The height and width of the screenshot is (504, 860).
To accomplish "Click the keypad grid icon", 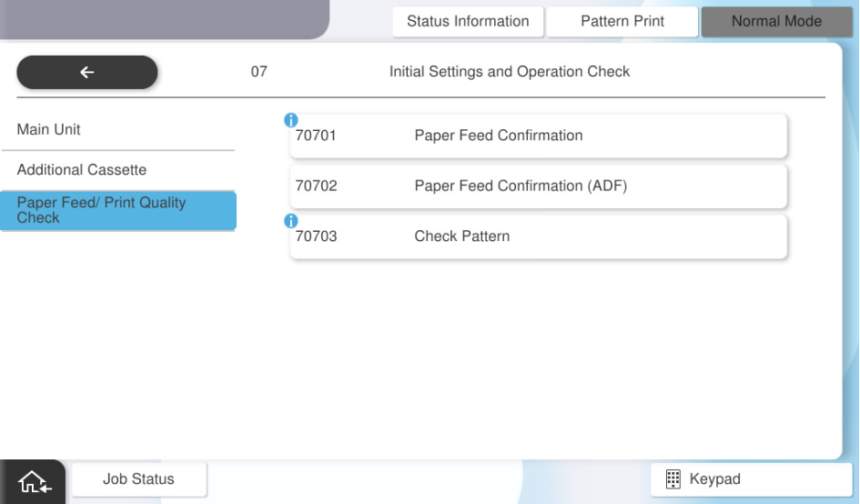I will (x=673, y=479).
